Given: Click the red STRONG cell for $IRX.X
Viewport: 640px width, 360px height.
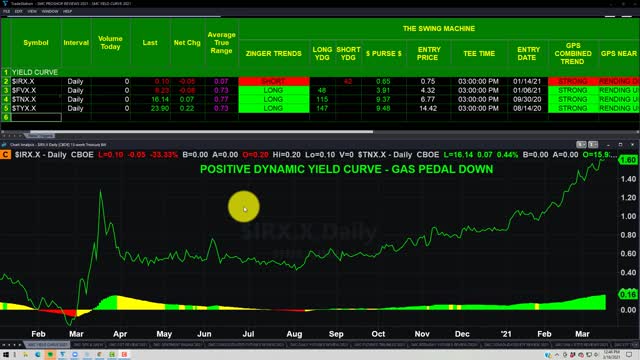Looking at the screenshot, I should (x=573, y=81).
